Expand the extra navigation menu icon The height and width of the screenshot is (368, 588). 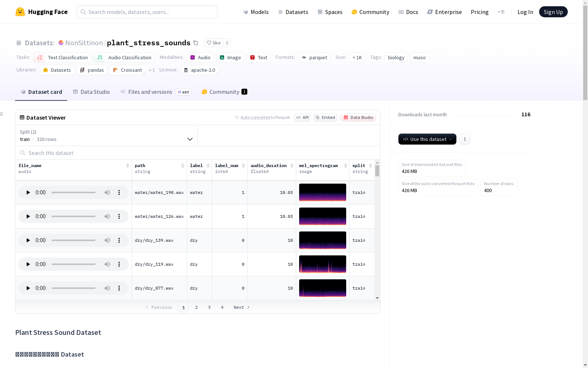pos(501,12)
